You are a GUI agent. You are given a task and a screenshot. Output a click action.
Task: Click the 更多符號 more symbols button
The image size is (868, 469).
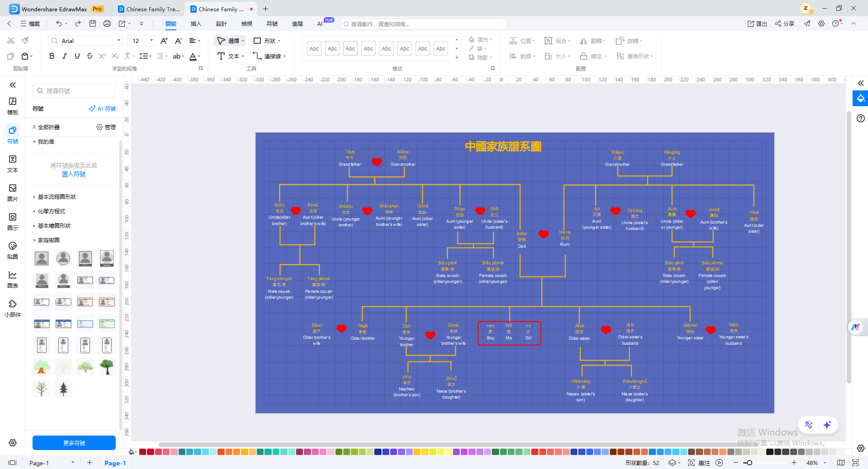(x=74, y=443)
